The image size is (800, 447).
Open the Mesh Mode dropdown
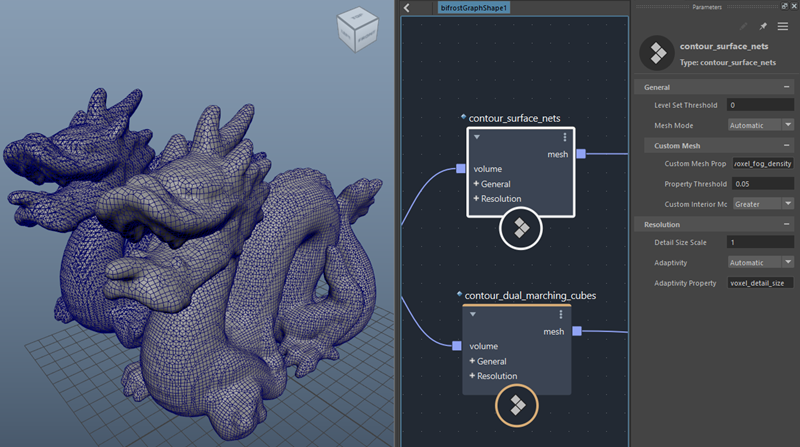[x=760, y=125]
